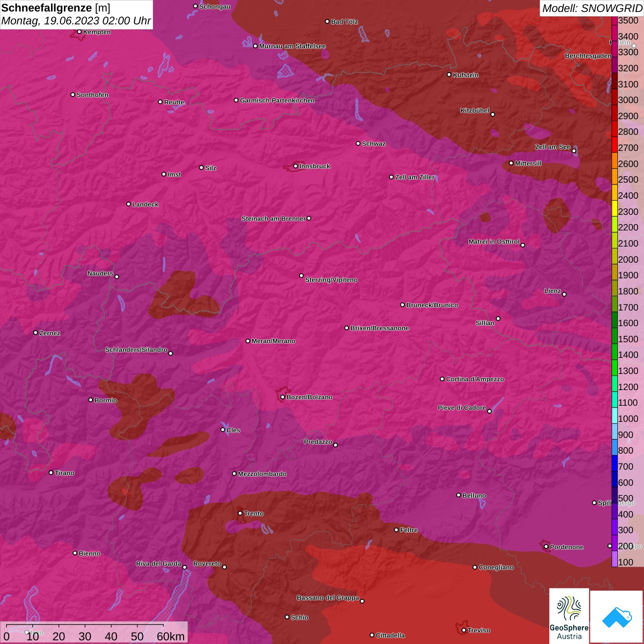
Task: Click the Mittersill label
Action: [528, 163]
